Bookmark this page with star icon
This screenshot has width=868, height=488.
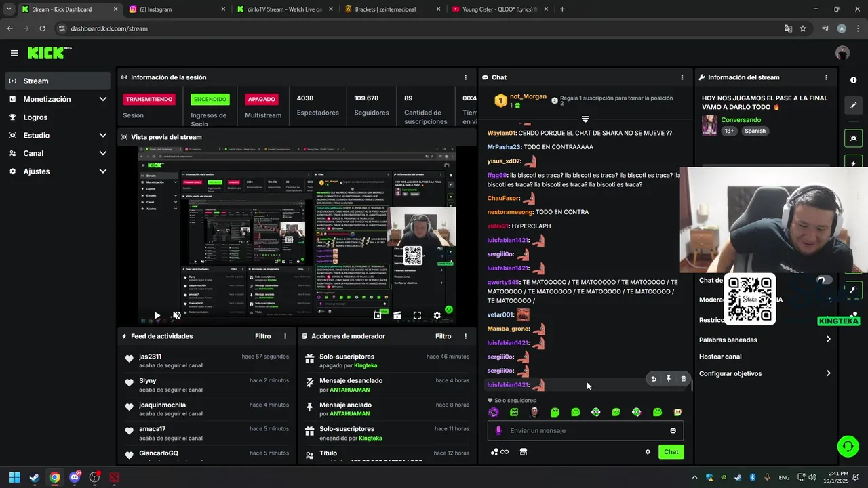coord(803,28)
